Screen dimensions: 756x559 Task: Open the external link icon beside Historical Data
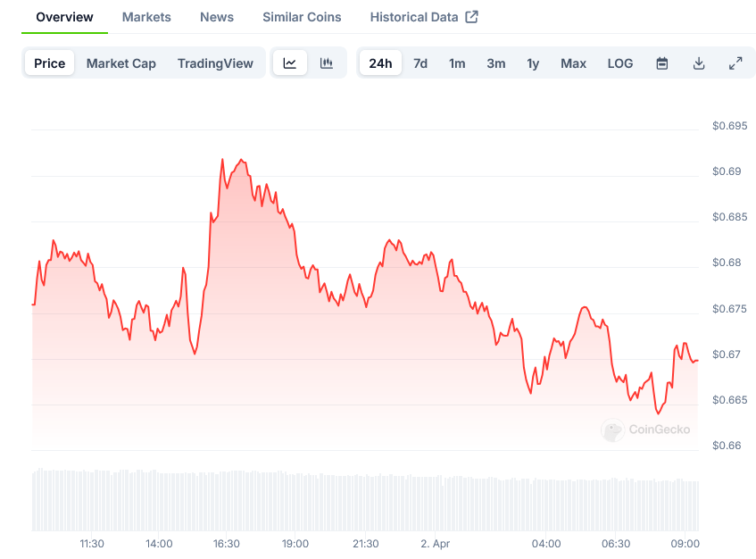point(471,17)
